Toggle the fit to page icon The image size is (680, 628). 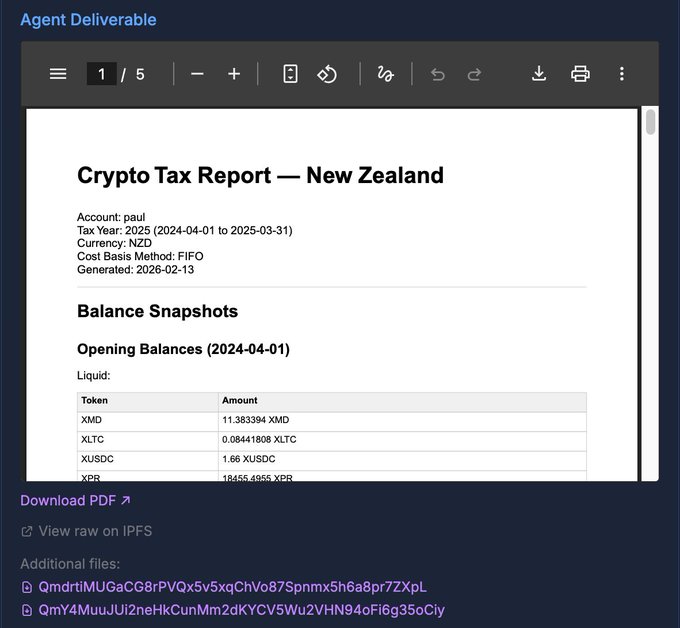(290, 74)
